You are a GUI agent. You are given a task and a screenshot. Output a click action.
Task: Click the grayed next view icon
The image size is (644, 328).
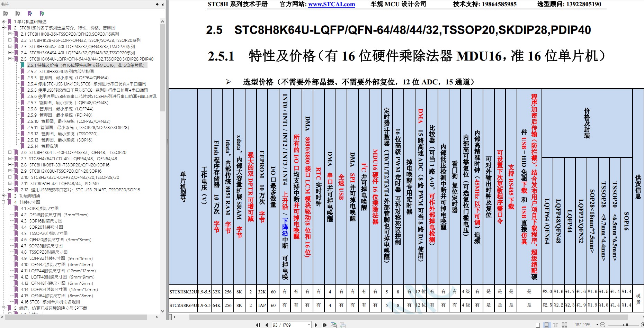[343, 325]
